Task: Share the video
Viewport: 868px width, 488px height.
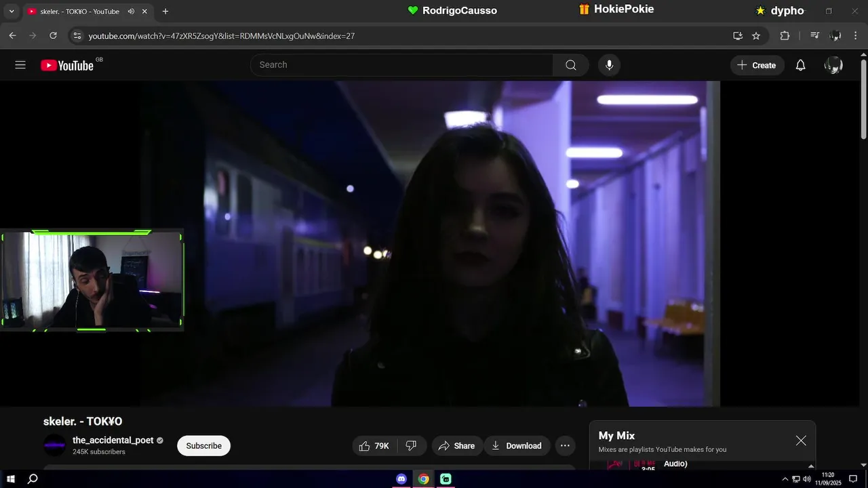Action: tap(456, 446)
